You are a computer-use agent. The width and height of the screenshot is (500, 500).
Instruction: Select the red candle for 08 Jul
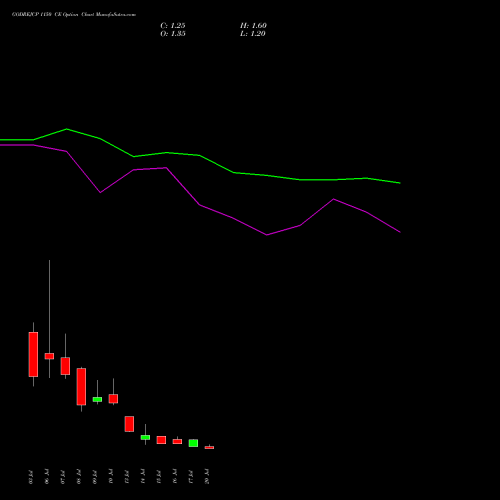point(81,387)
